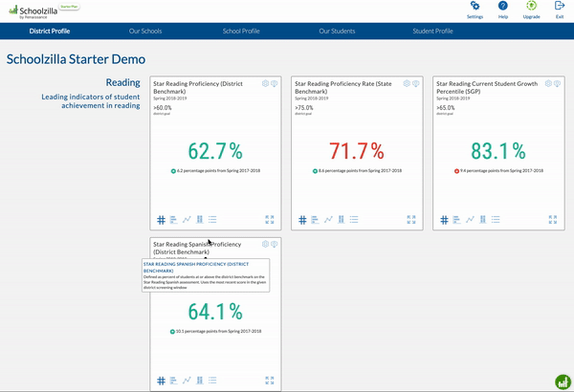Click the Star Reading Proficiency (District Benchmark) title
574x392 pixels.
click(198, 87)
